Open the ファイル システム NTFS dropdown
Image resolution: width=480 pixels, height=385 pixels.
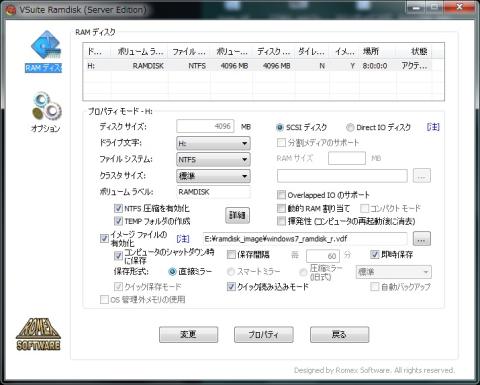click(x=213, y=160)
